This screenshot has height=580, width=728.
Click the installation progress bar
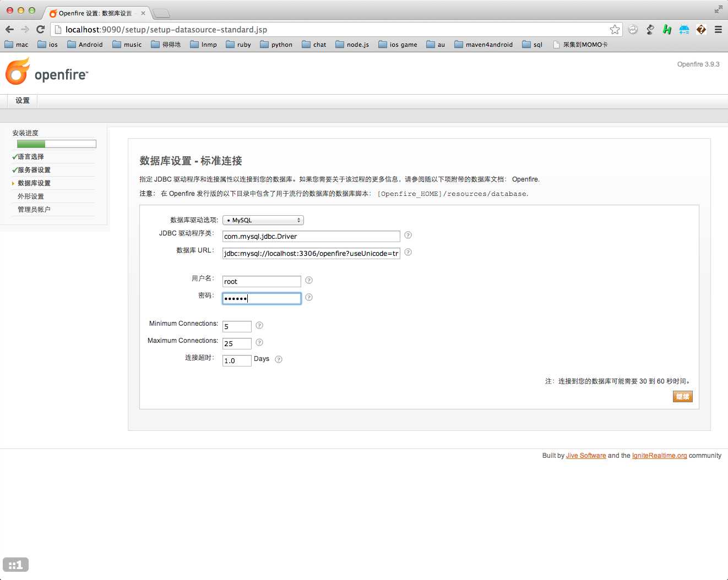click(57, 144)
